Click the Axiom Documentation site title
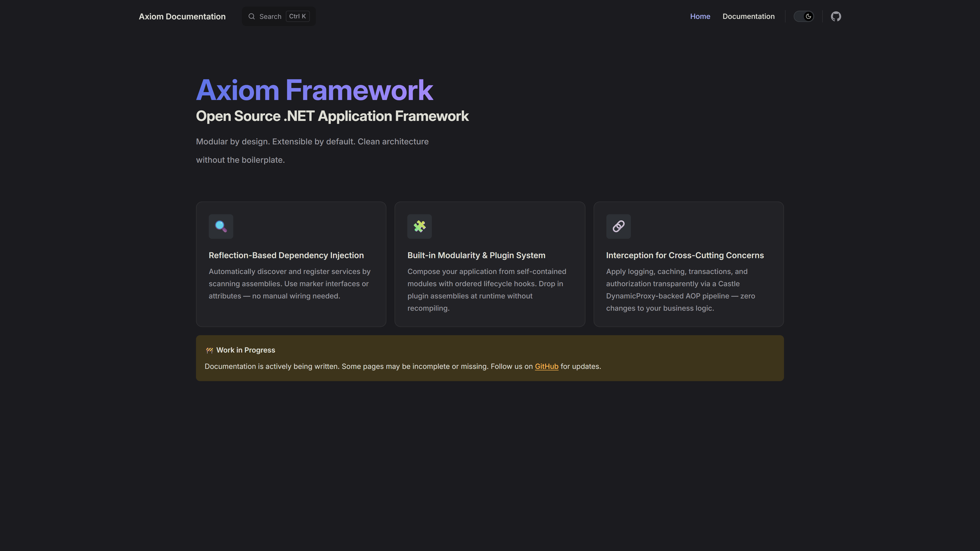The height and width of the screenshot is (551, 980). (182, 16)
